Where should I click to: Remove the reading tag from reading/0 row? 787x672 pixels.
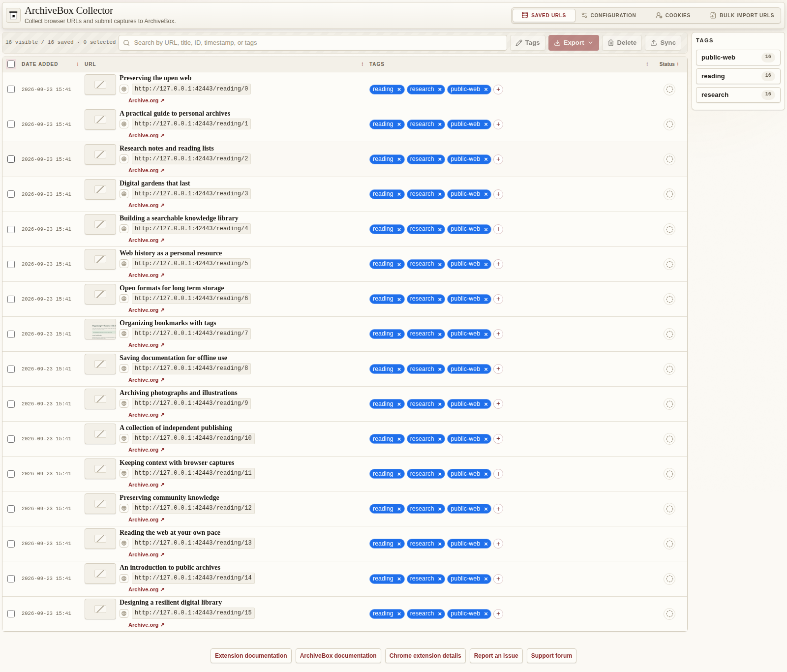(399, 90)
